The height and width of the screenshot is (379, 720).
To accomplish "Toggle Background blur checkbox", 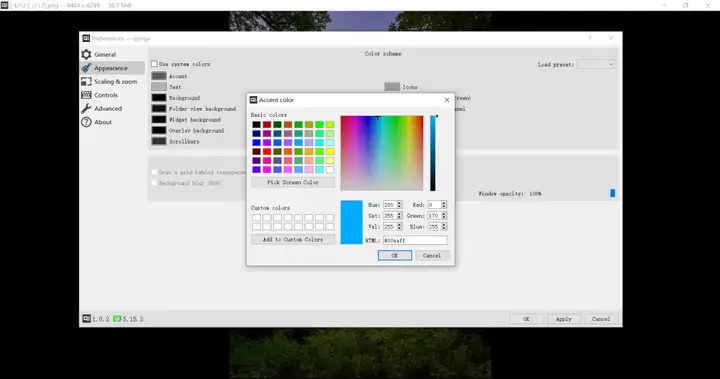I will [x=154, y=183].
